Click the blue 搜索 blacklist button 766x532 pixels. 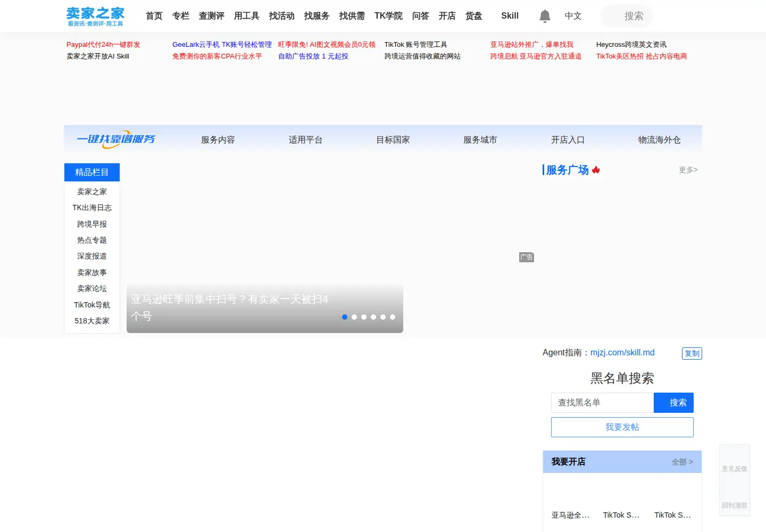[x=673, y=403]
